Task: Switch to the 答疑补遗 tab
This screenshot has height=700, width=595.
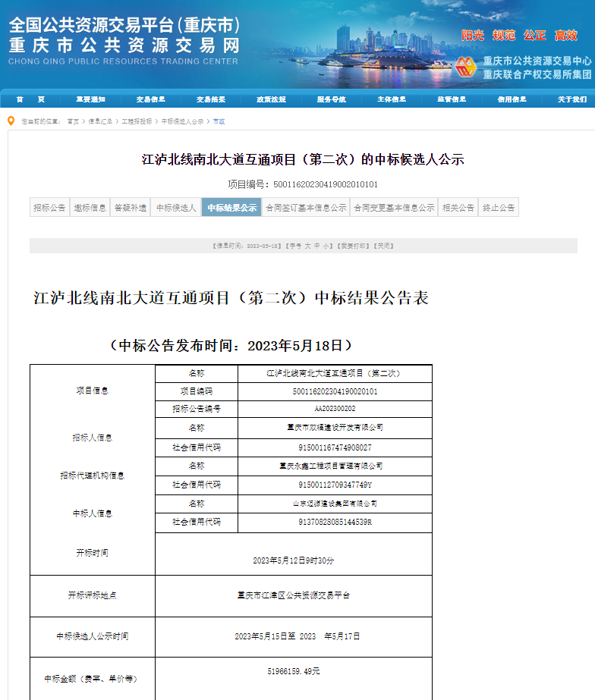Action: [x=130, y=208]
